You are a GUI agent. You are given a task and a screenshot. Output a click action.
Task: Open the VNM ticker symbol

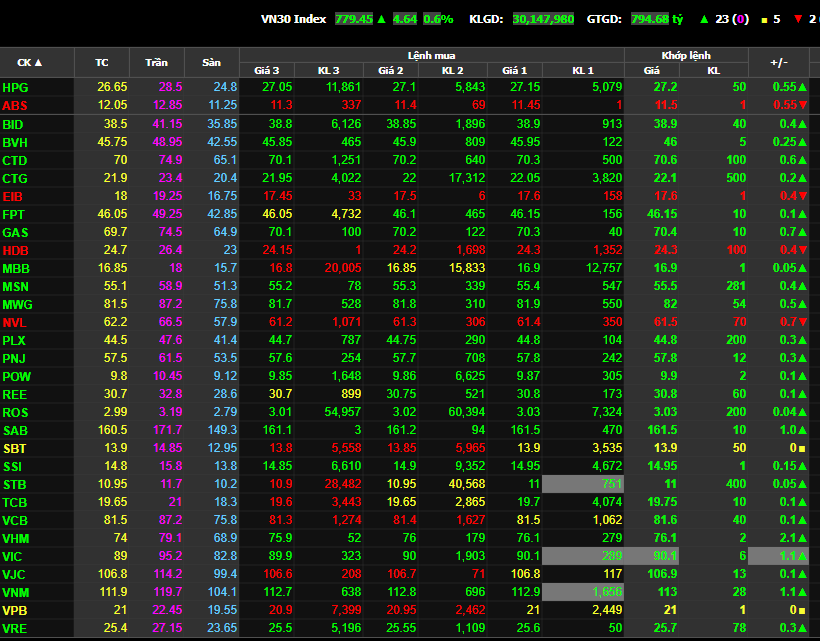pyautogui.click(x=16, y=592)
